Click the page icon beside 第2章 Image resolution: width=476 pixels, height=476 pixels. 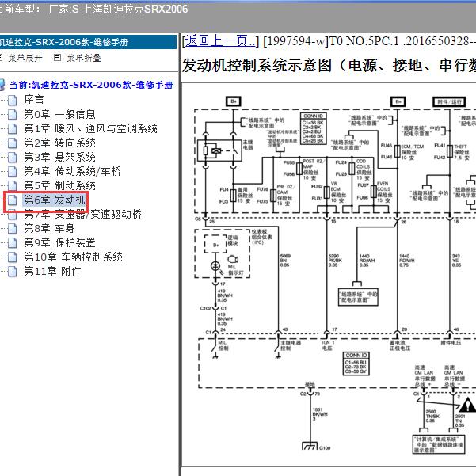tap(13, 143)
